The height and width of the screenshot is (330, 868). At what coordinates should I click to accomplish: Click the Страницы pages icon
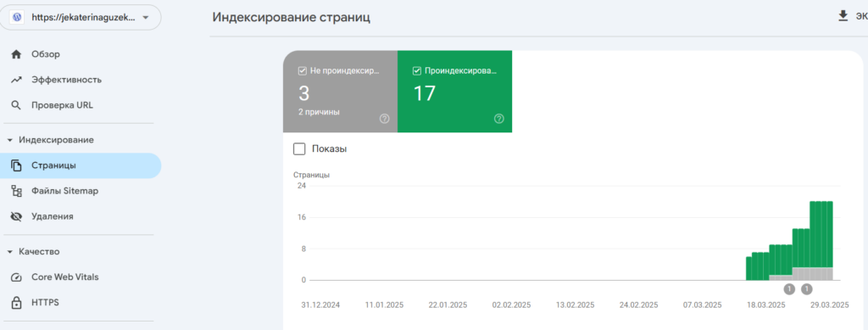(x=17, y=165)
